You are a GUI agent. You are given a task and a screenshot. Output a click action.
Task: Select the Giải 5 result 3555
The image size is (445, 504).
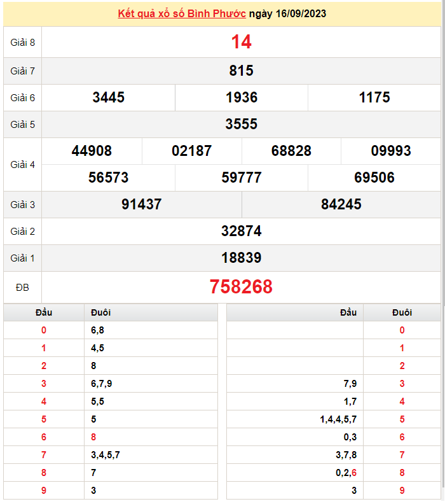(x=241, y=124)
